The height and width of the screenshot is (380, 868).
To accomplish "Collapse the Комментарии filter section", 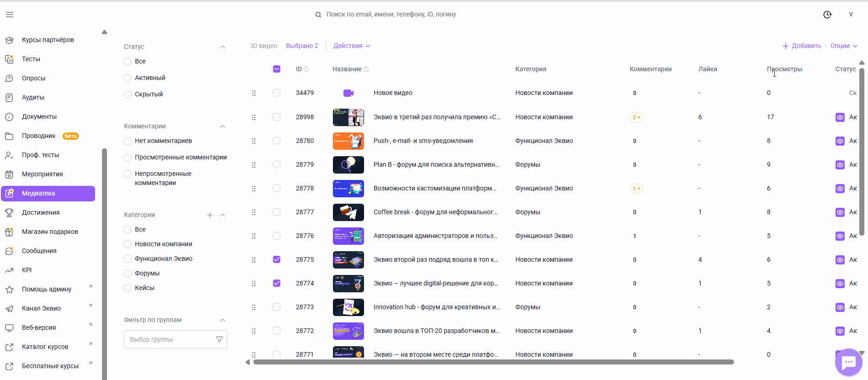I will (x=223, y=127).
